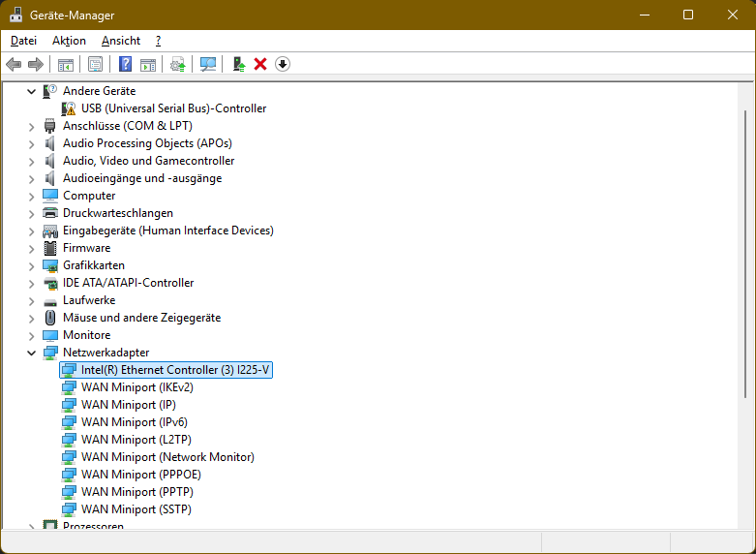Viewport: 756px width, 554px height.
Task: Expand the Computer category
Action: 32,196
